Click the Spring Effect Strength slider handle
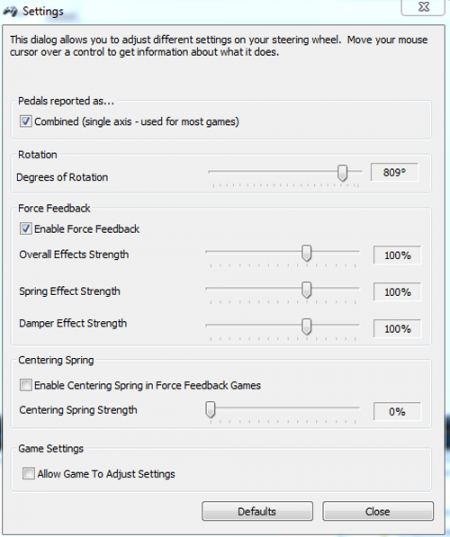The width and height of the screenshot is (450, 537). coord(307,290)
